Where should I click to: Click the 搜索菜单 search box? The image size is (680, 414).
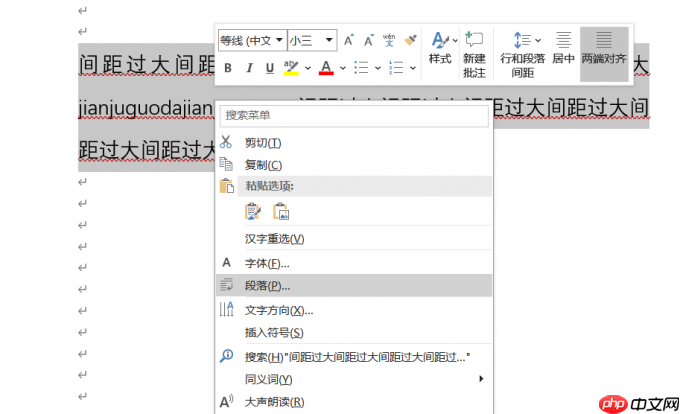coord(354,115)
